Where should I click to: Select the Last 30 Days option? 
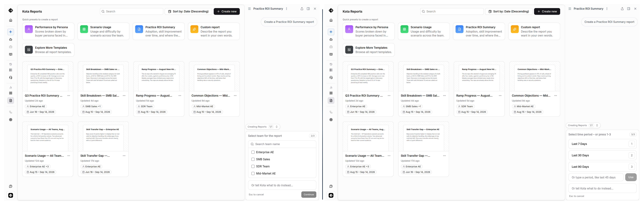pos(602,156)
